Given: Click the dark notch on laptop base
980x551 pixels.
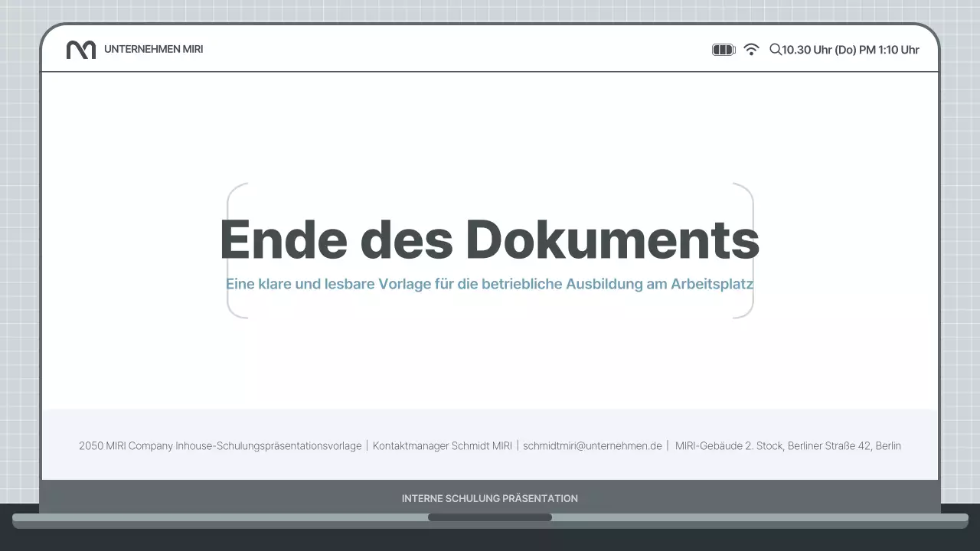Looking at the screenshot, I should 489,517.
